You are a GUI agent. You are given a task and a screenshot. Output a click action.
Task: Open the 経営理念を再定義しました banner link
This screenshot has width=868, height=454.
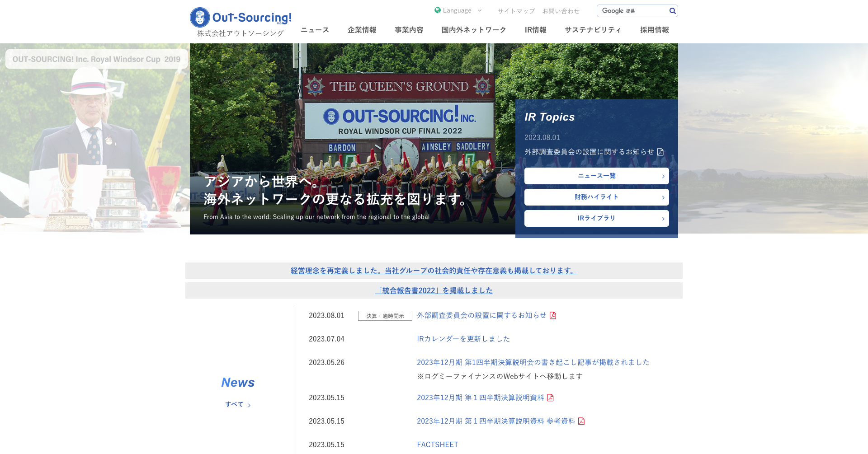pyautogui.click(x=434, y=271)
